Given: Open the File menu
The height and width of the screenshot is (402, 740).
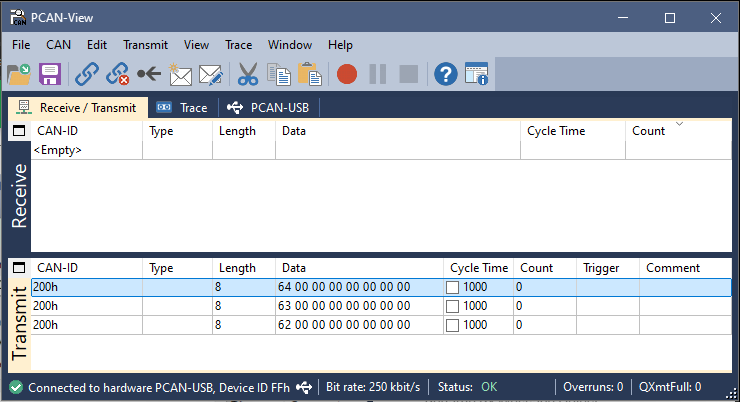Looking at the screenshot, I should tap(21, 45).
